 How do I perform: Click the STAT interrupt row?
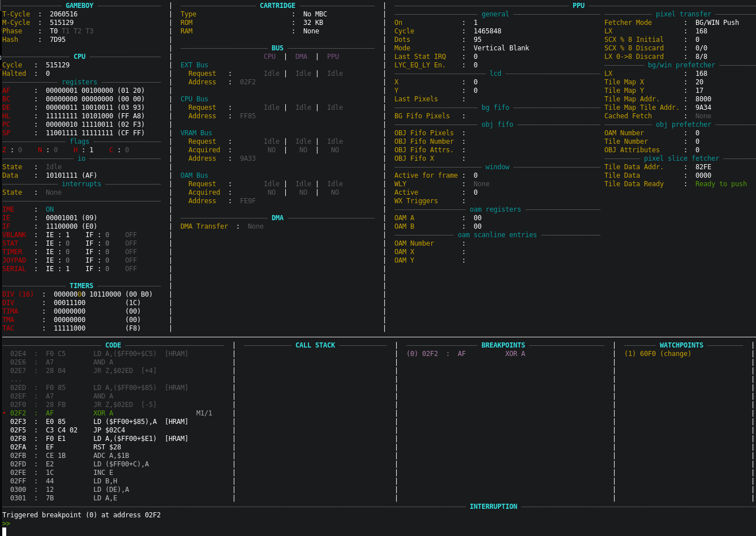(70, 243)
